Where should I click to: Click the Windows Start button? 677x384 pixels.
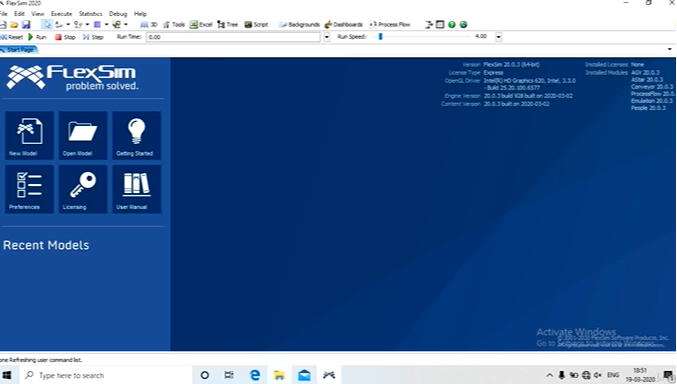[7, 375]
